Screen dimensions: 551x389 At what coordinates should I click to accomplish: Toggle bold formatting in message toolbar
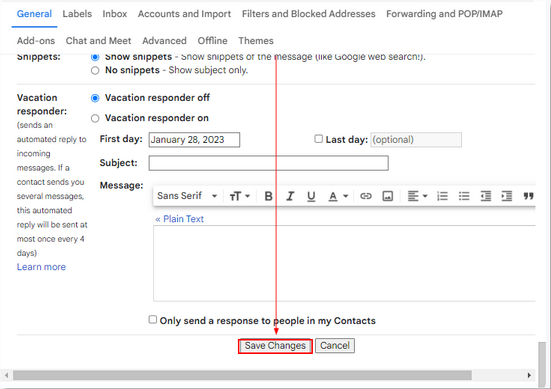coord(268,196)
